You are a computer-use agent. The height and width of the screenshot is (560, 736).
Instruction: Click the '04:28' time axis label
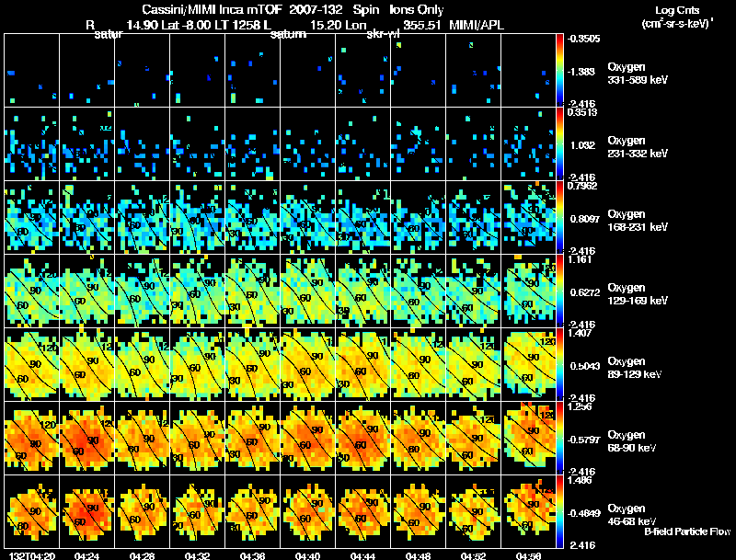point(142,555)
